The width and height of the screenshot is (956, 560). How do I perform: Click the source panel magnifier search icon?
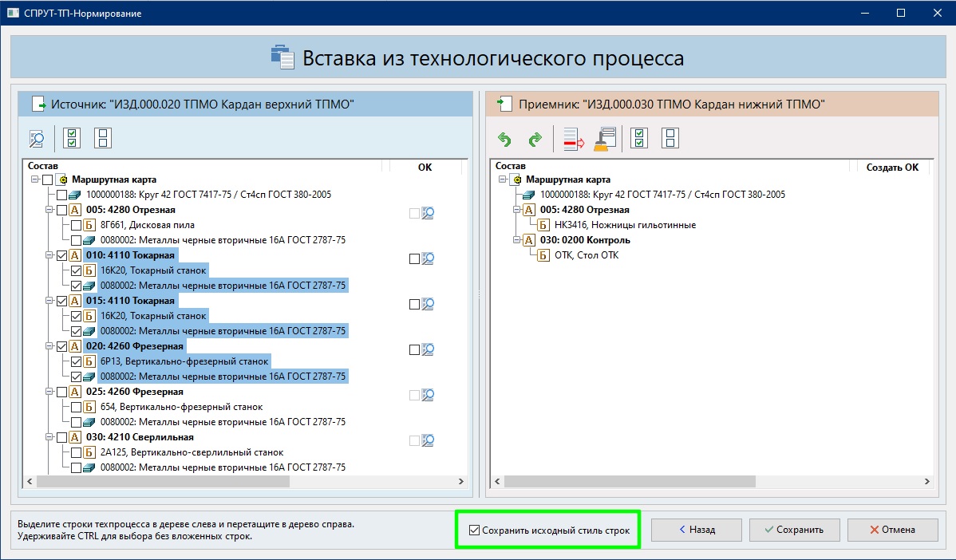coord(37,139)
